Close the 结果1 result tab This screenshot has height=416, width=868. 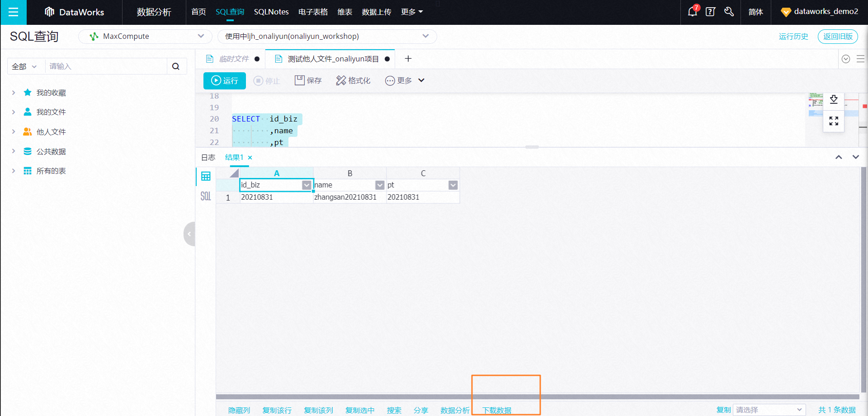(x=250, y=158)
